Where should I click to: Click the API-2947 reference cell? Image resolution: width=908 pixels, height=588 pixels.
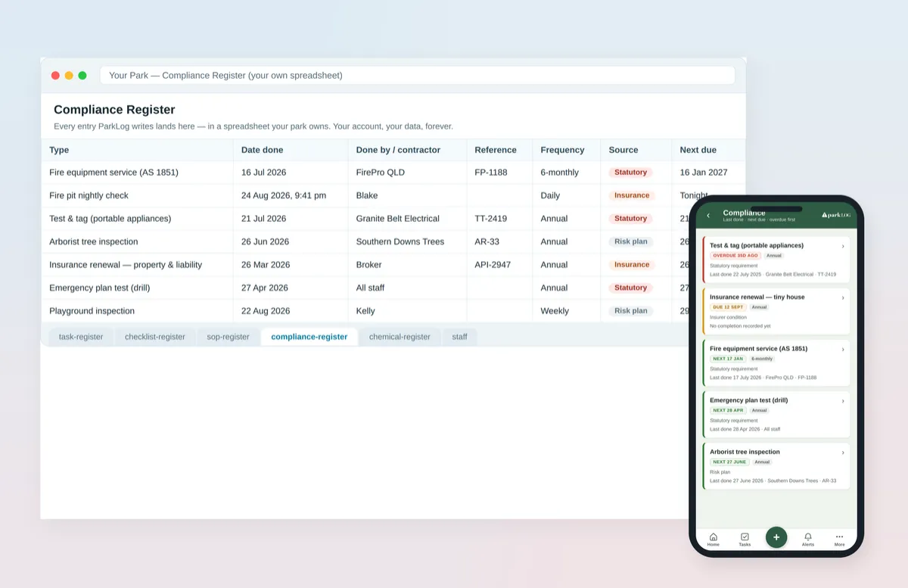[x=499, y=265]
